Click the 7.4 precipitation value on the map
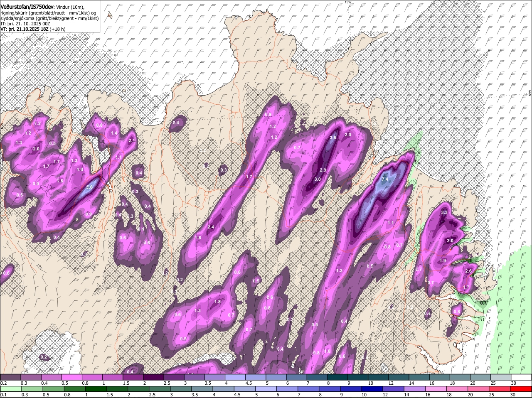This screenshot has width=532, height=398. 385,179
